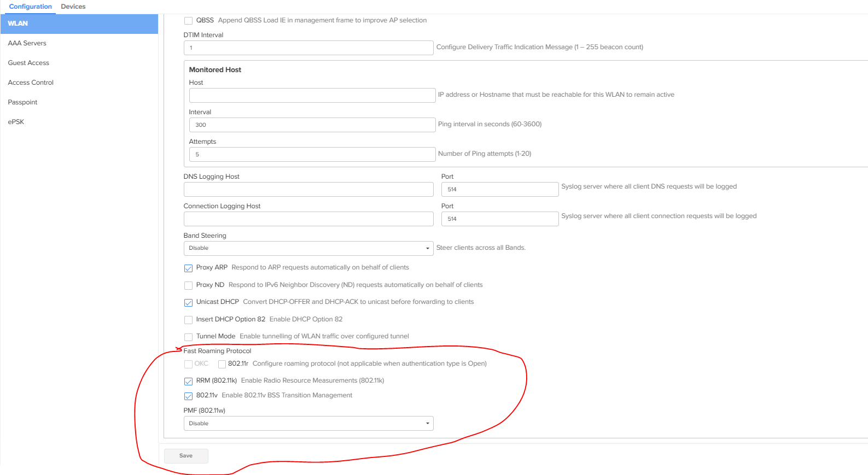Open the Passpoint section
The image size is (868, 475).
click(x=23, y=102)
